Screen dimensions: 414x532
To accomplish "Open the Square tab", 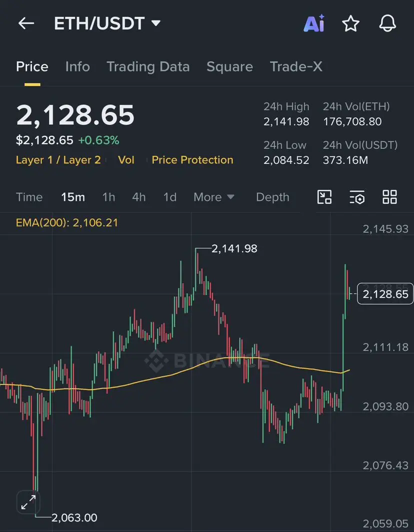I will click(x=229, y=66).
